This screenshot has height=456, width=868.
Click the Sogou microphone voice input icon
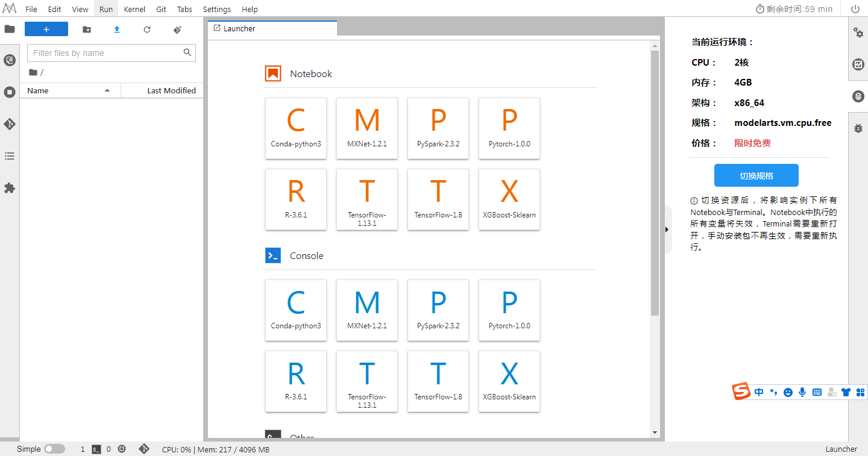pos(802,392)
